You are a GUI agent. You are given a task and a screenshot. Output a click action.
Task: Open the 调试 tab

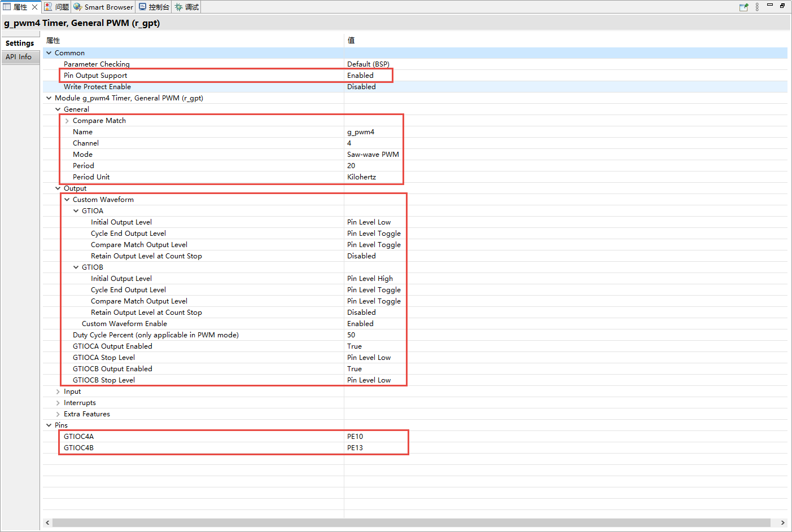click(187, 7)
